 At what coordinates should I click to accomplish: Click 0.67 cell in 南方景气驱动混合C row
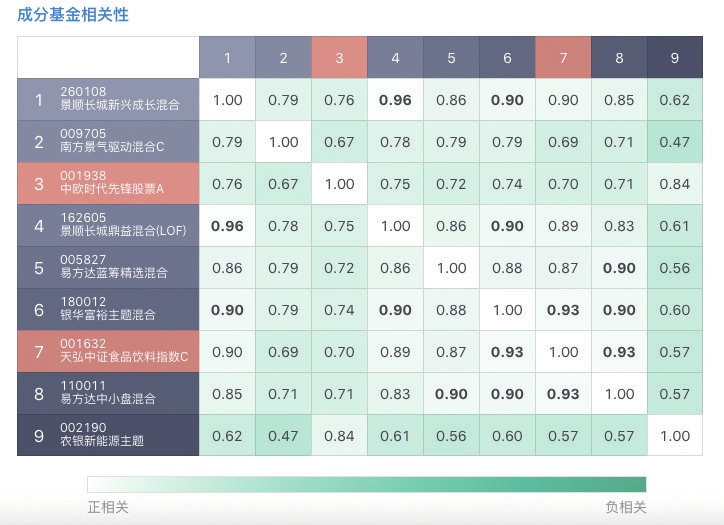339,142
